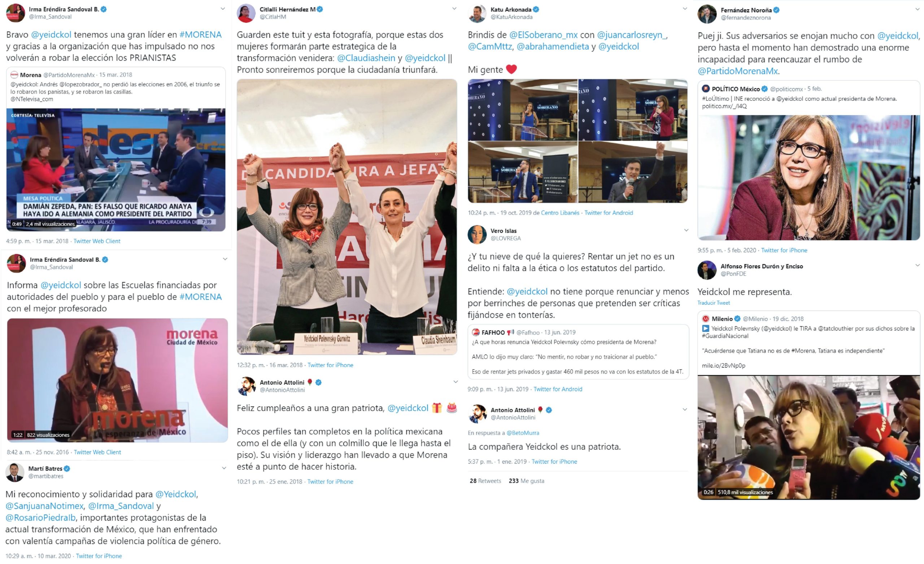924x564 pixels.
Task: Play the Milenio video with 510,8 mil visualizaciones
Action: (x=808, y=437)
